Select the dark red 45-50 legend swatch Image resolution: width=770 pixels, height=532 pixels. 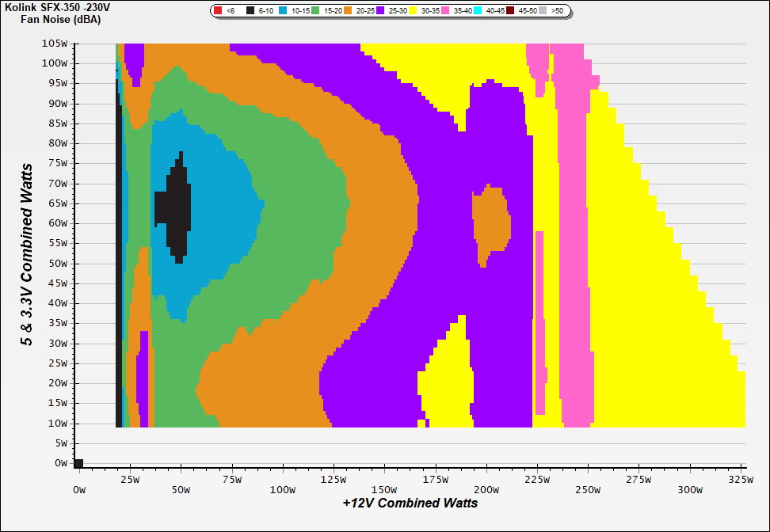510,11
